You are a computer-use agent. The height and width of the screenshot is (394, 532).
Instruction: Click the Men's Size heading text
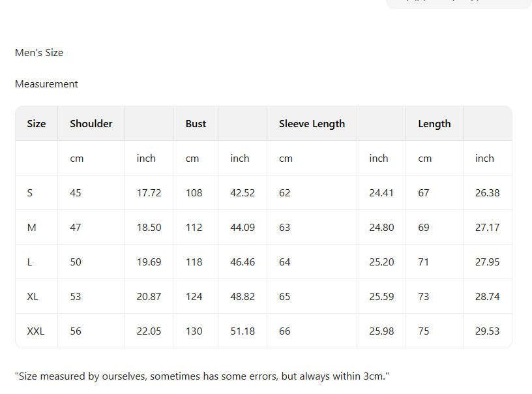pyautogui.click(x=39, y=53)
